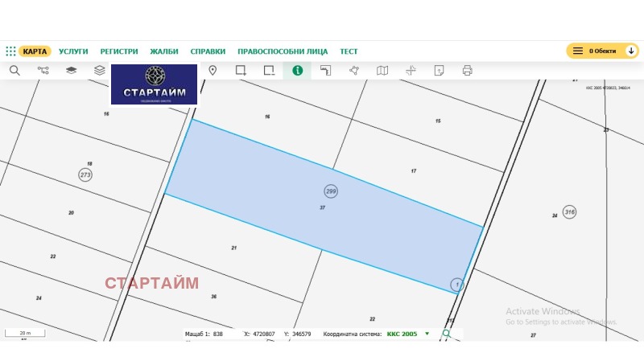Open the hierarchy tree tool
Image resolution: width=644 pixels, height=361 pixels.
coord(43,71)
